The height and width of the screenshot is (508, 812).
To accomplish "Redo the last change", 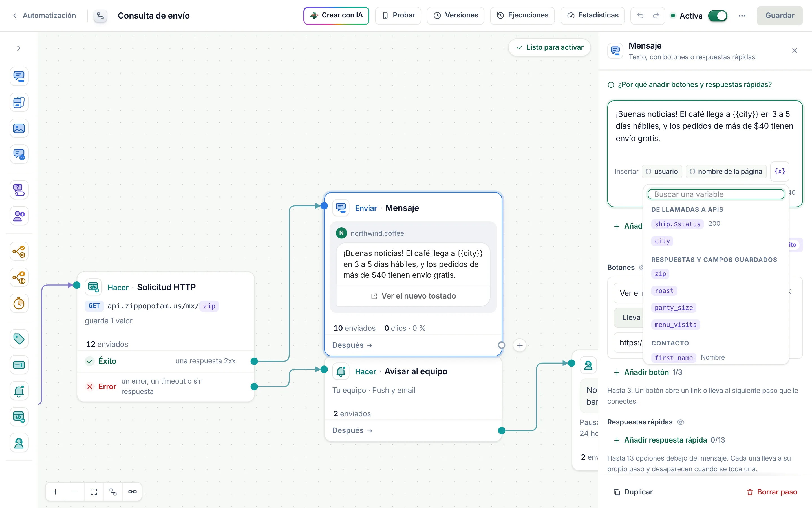I will (656, 16).
